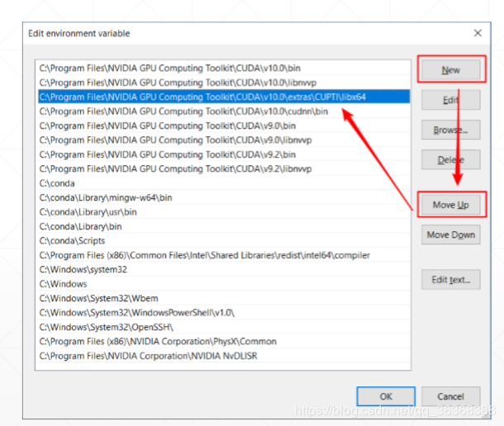Select the C:\conda\Scripts entry
This screenshot has height=426, width=504.
[224, 240]
